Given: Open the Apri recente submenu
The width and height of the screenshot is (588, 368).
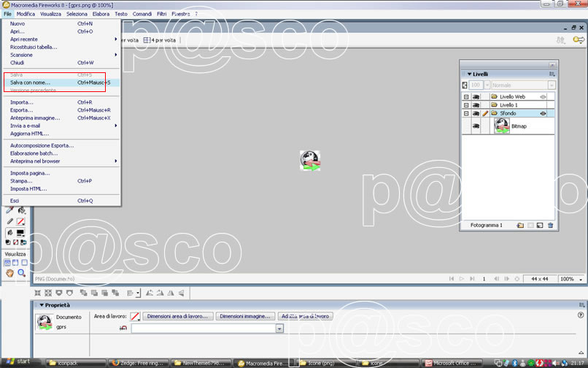Looking at the screenshot, I should click(x=61, y=39).
